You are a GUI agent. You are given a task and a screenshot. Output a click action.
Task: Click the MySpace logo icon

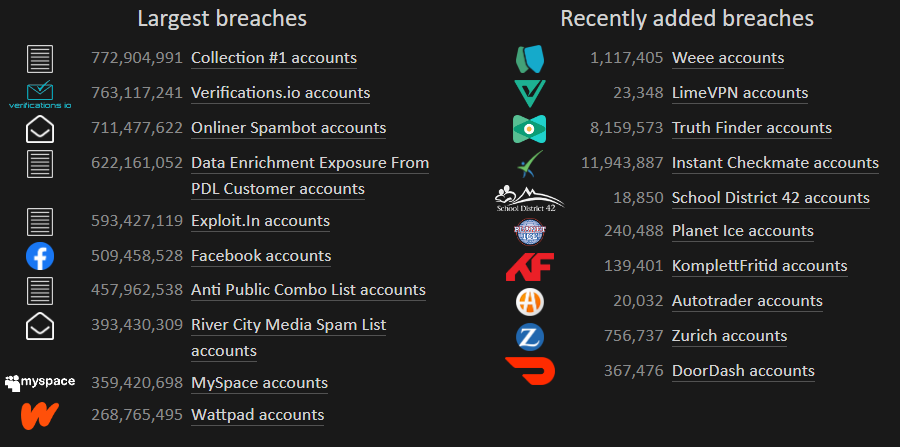click(x=40, y=383)
